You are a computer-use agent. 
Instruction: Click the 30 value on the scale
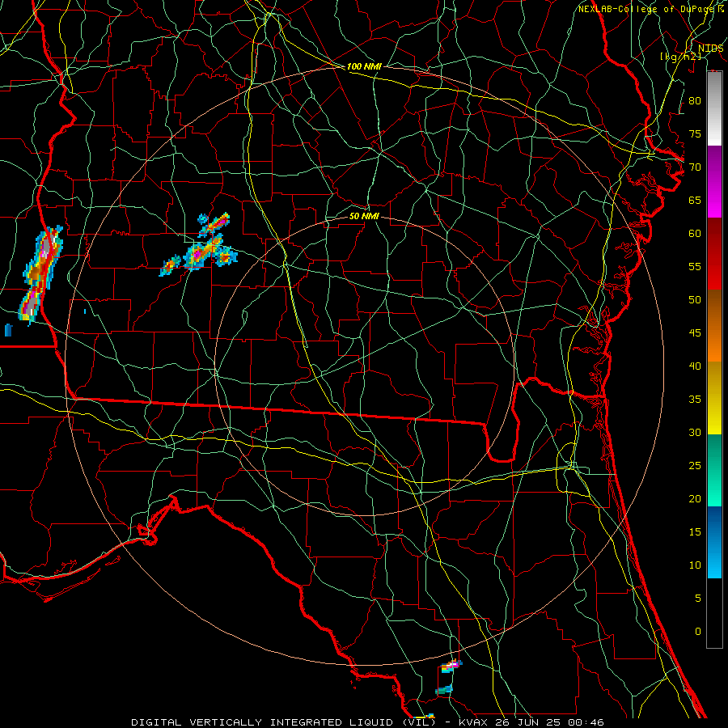tap(695, 432)
